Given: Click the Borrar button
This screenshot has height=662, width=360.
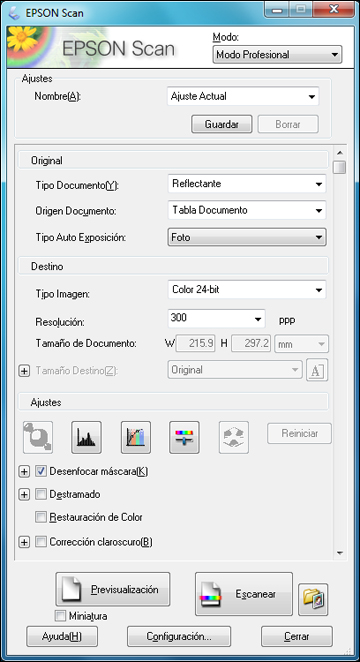Looking at the screenshot, I should pyautogui.click(x=288, y=124).
